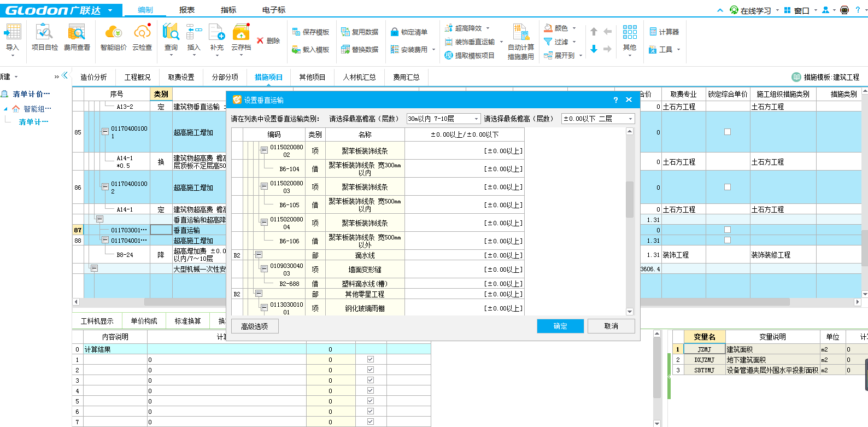Open the 费用汇总 tab

point(407,77)
